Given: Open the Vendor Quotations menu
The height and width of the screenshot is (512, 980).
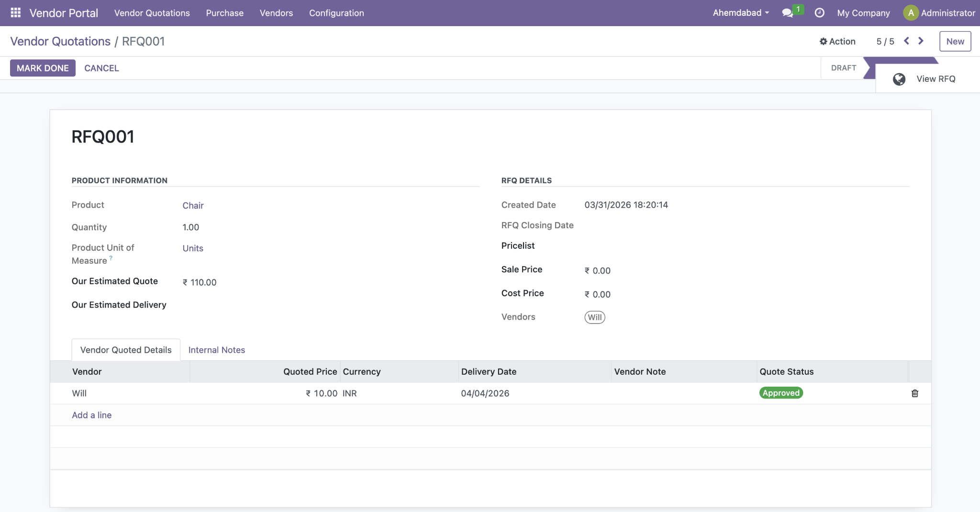Looking at the screenshot, I should coord(152,13).
